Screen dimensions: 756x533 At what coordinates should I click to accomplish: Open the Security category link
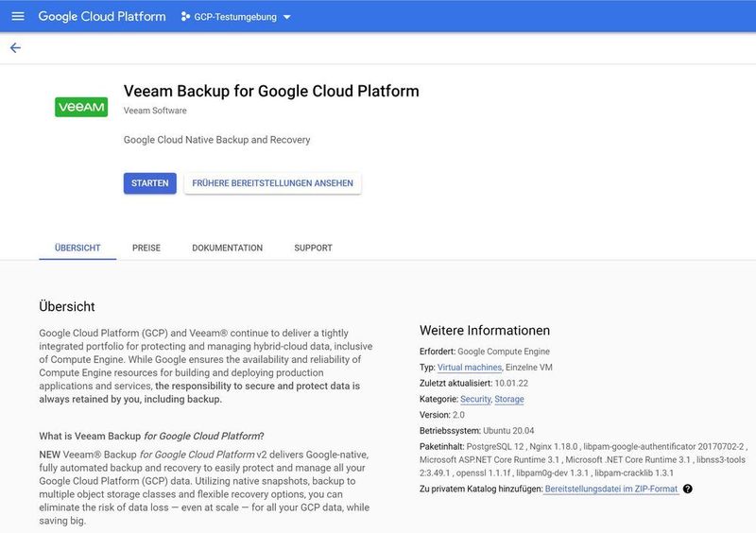click(475, 400)
